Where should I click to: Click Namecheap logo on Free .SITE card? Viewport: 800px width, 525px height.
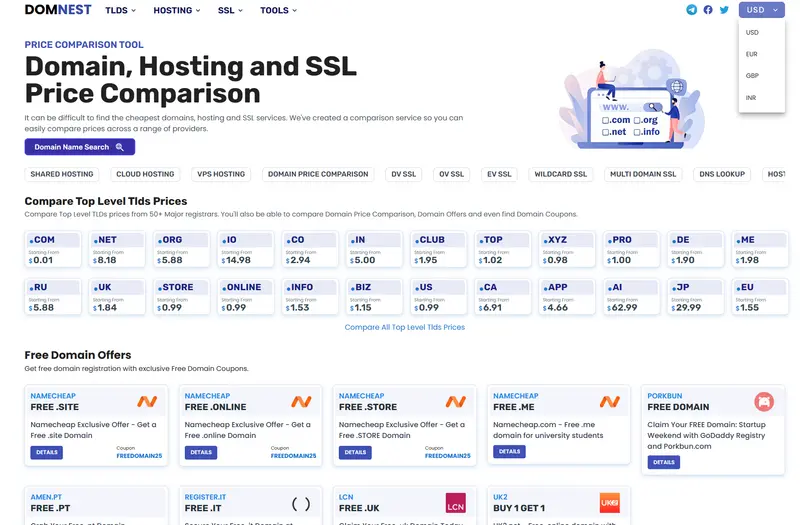pyautogui.click(x=147, y=401)
